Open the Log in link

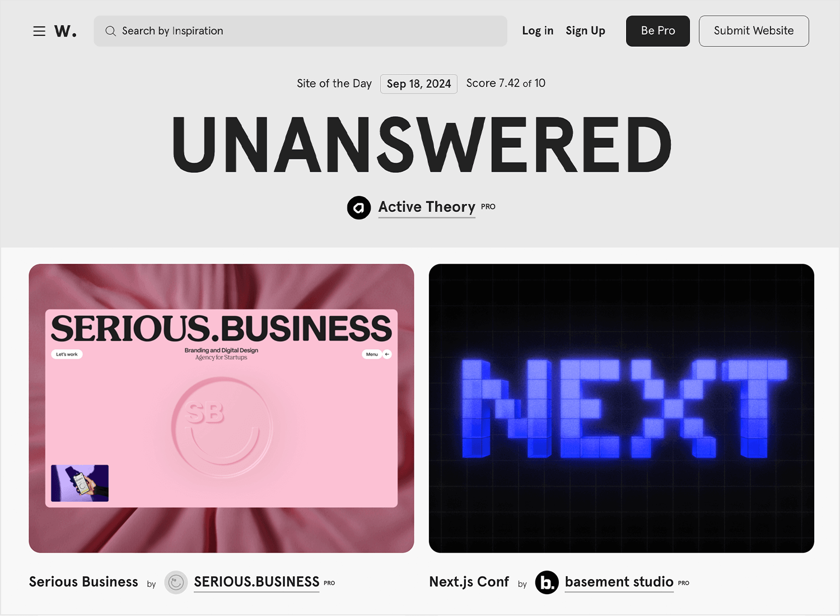point(538,31)
